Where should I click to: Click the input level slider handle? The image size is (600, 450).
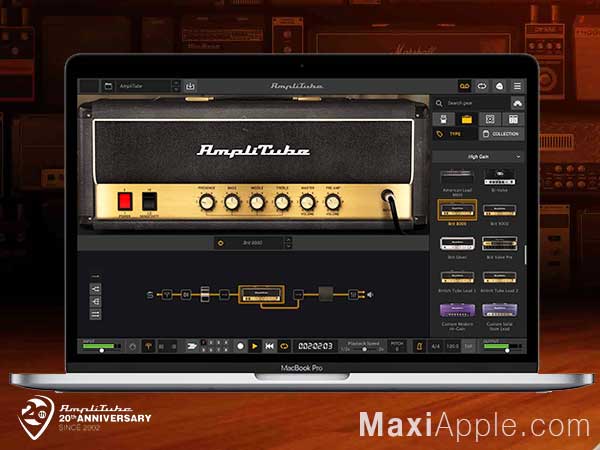pos(101,350)
